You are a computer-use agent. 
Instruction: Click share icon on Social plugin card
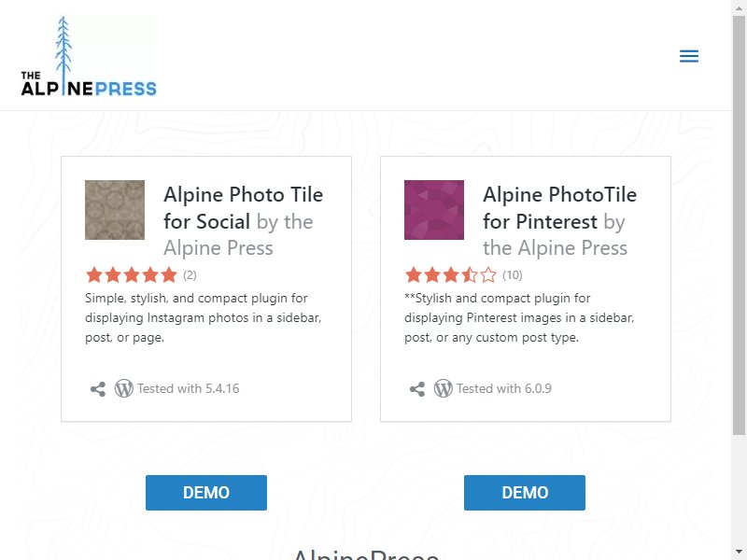(x=98, y=389)
